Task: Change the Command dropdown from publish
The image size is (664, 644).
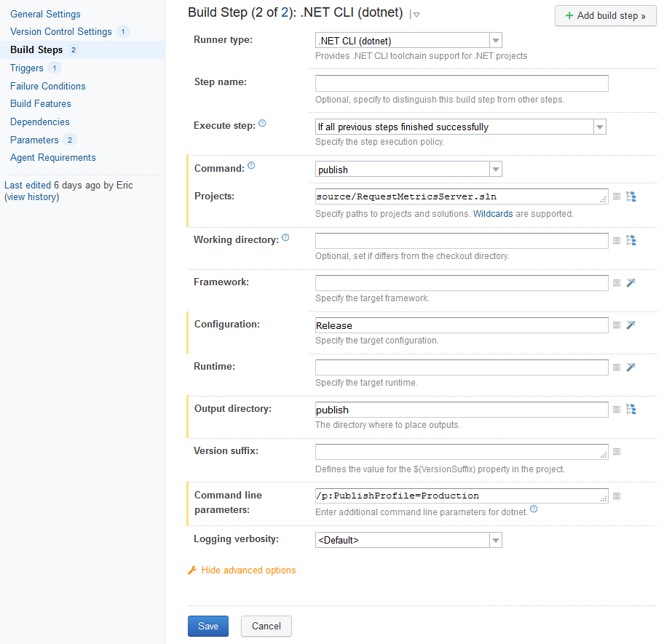Action: pyautogui.click(x=496, y=168)
